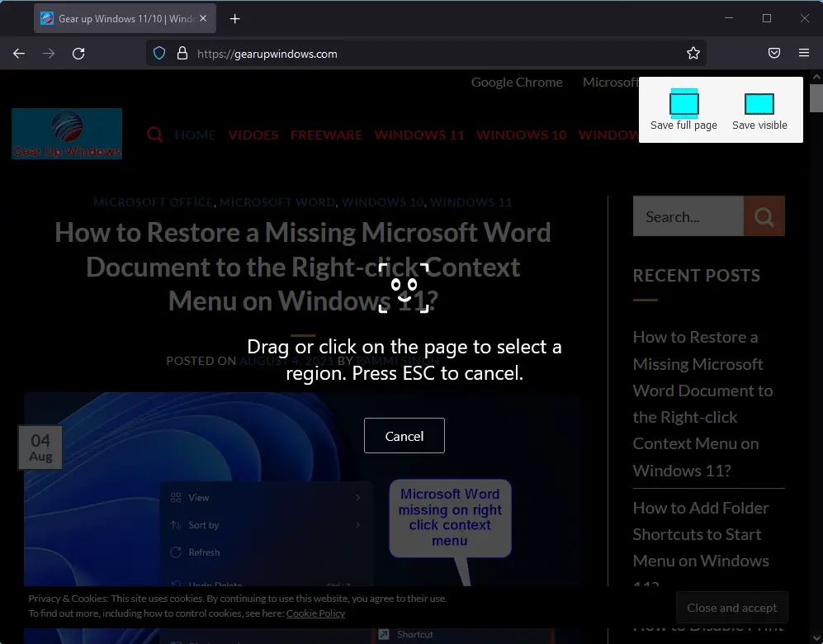Open a new tab with the plus button
823x644 pixels.
pyautogui.click(x=234, y=19)
